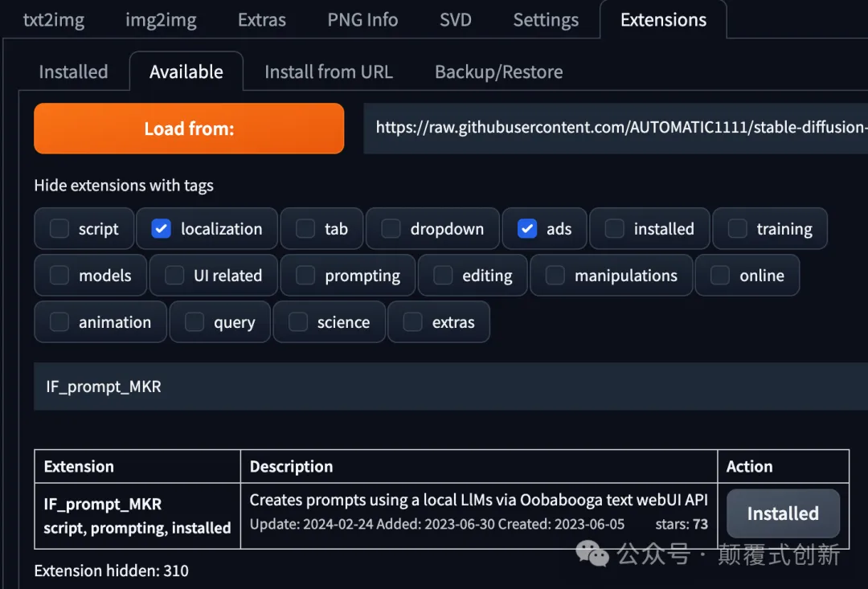The image size is (868, 589).
Task: Click the extension index URL field
Action: pos(616,128)
